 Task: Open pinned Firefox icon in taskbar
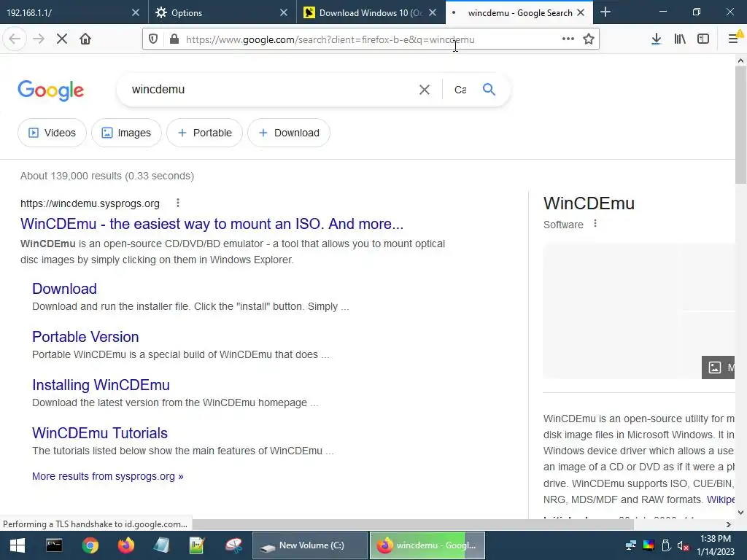[125, 545]
